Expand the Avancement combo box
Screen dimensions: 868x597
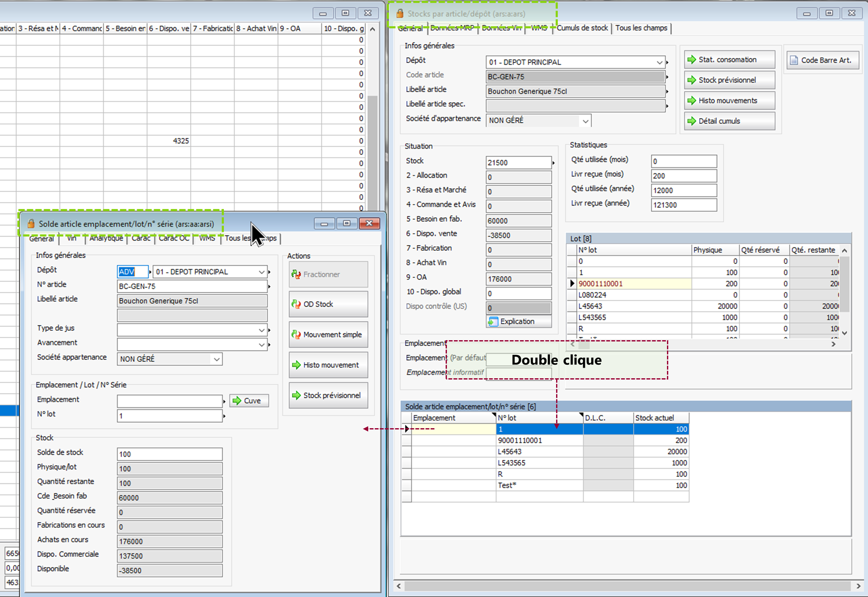click(x=261, y=345)
